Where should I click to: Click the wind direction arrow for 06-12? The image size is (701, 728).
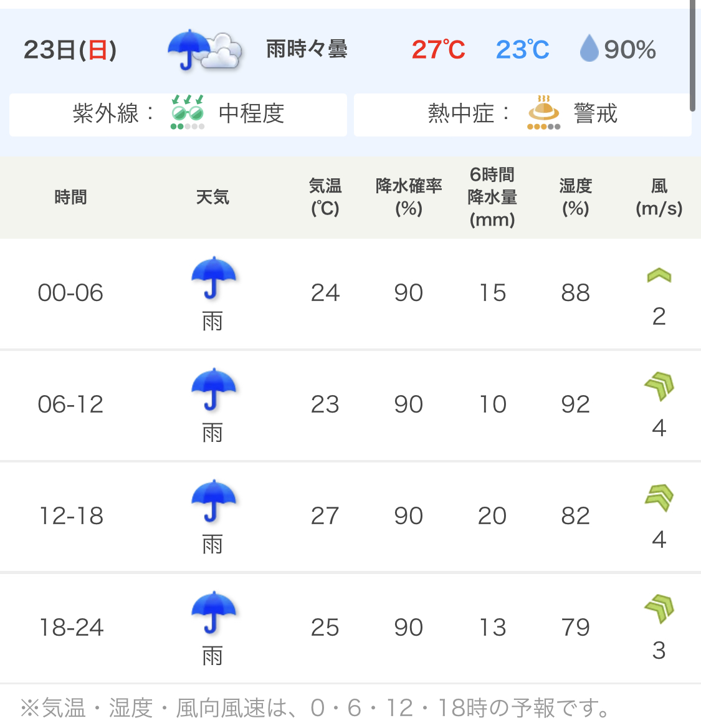click(659, 386)
